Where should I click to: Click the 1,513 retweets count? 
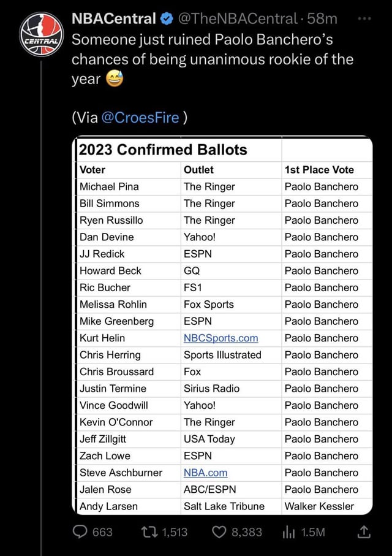point(175,532)
